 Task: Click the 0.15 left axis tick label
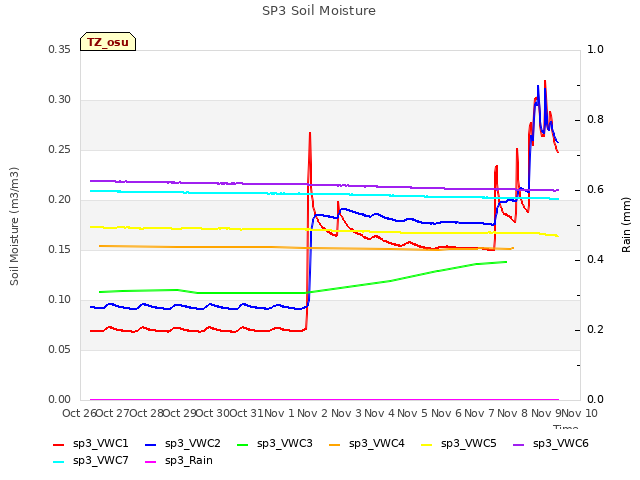(59, 250)
